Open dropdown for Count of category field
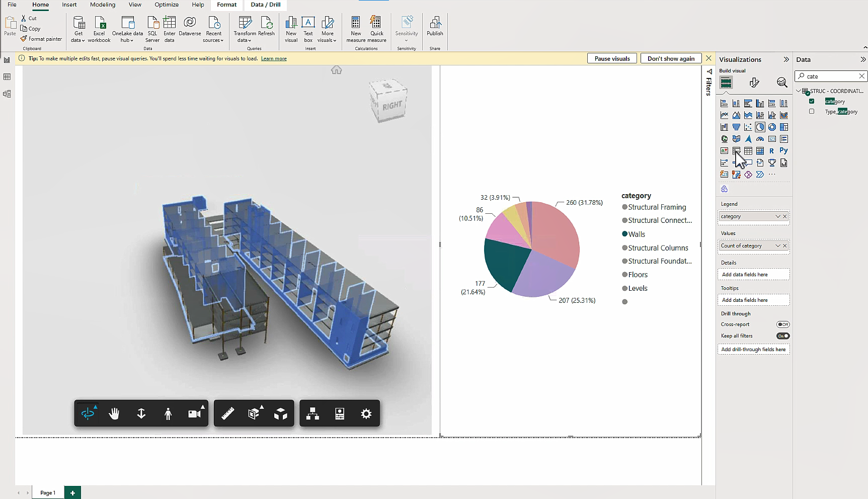 click(x=777, y=246)
